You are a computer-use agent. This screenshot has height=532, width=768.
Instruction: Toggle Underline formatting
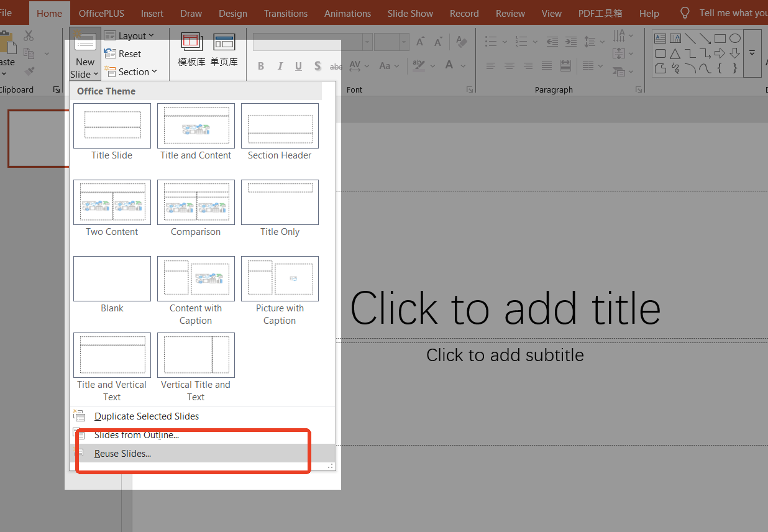[x=298, y=66]
